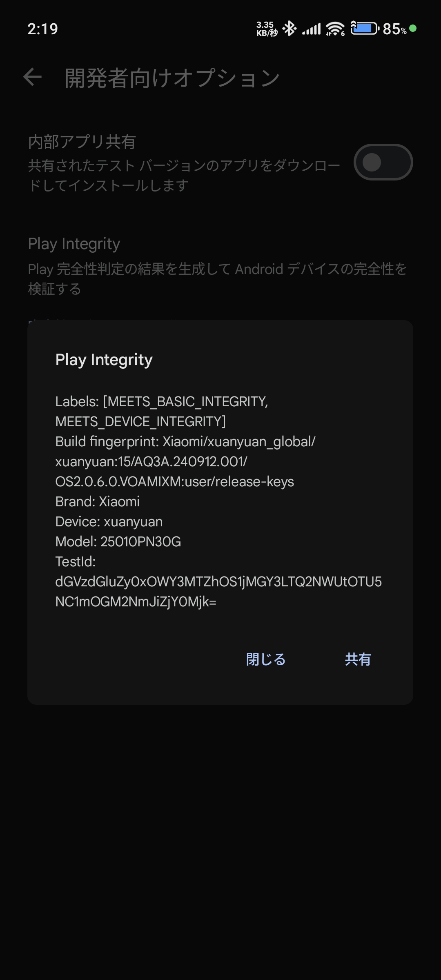
Task: Tap the 共有 button in dialog
Action: point(358,659)
